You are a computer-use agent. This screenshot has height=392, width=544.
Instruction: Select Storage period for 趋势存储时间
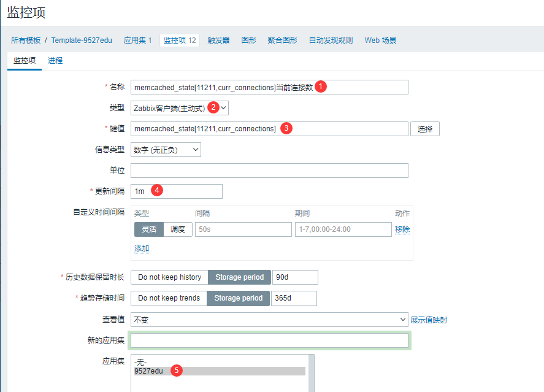coord(239,298)
